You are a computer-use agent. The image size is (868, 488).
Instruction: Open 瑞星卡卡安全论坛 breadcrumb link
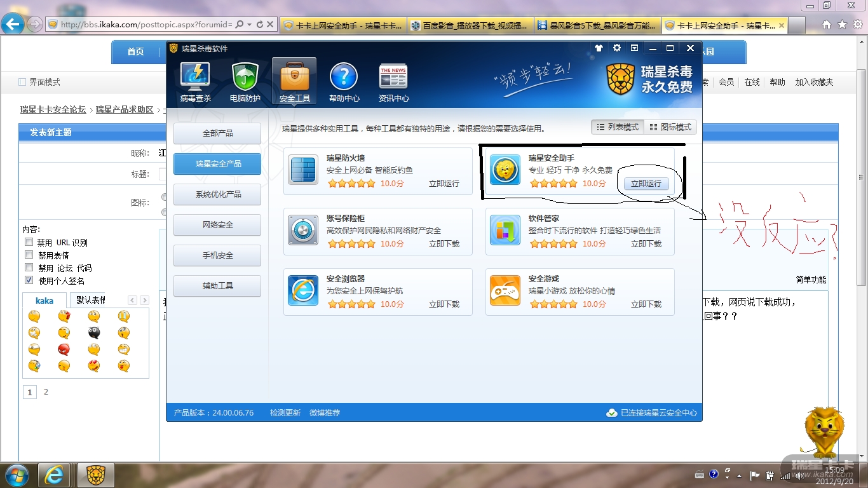53,109
